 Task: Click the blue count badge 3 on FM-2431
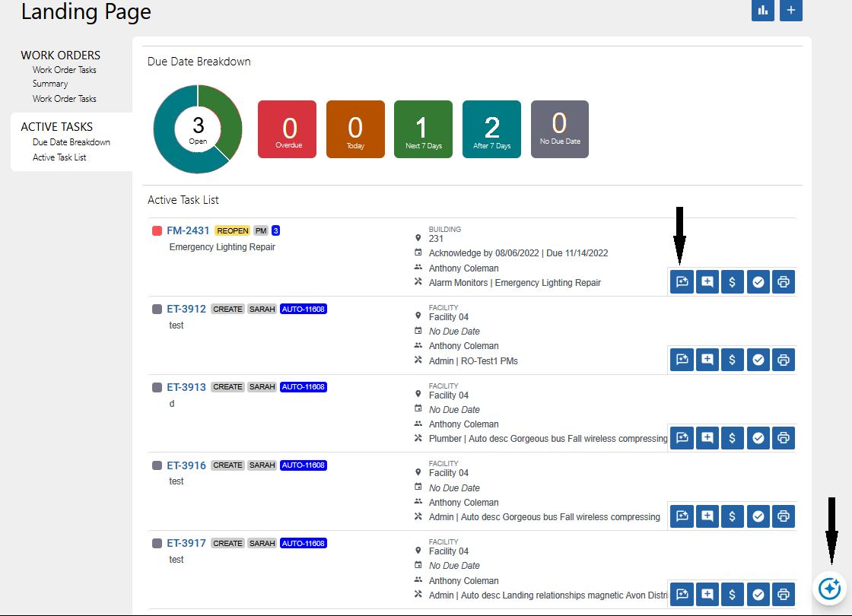275,230
